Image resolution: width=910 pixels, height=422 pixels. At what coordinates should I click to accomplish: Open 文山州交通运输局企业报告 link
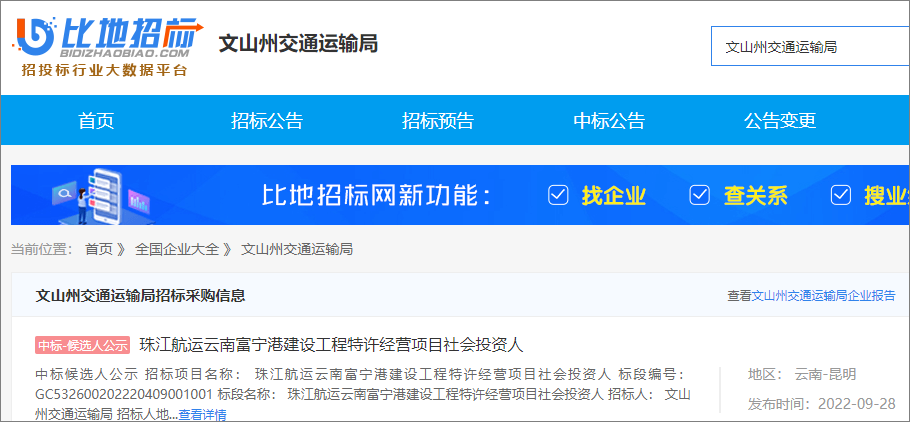[x=823, y=296]
